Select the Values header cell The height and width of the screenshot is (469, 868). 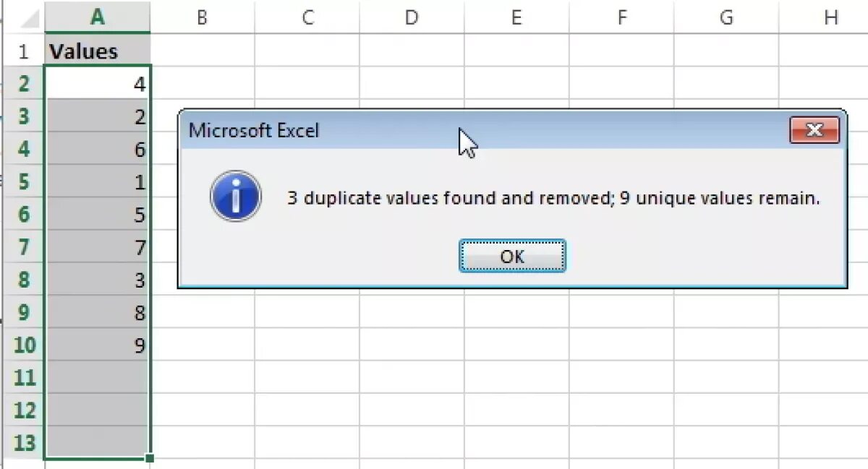(98, 51)
